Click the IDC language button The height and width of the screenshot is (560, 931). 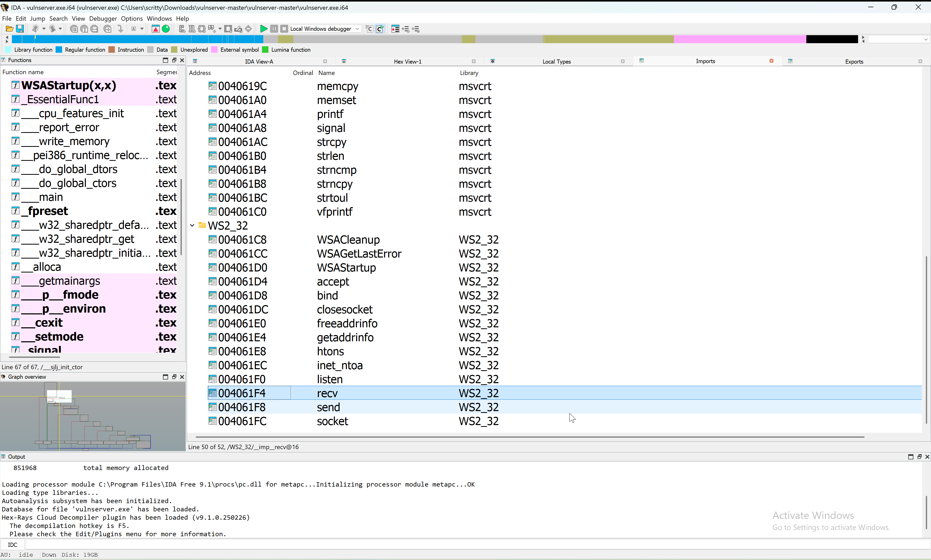point(12,544)
